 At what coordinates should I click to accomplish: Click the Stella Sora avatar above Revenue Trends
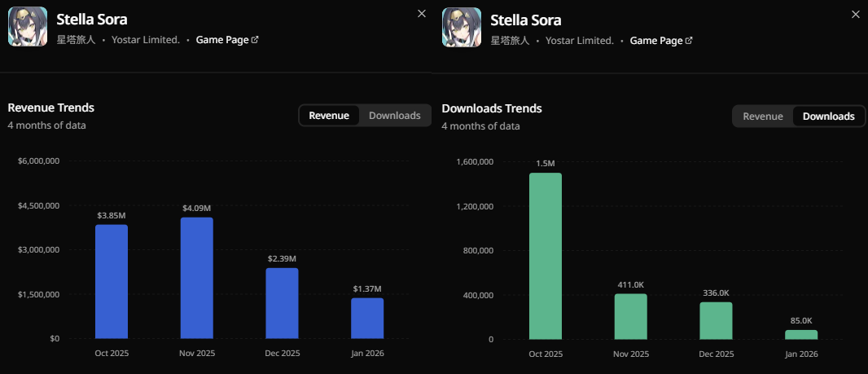pos(28,27)
